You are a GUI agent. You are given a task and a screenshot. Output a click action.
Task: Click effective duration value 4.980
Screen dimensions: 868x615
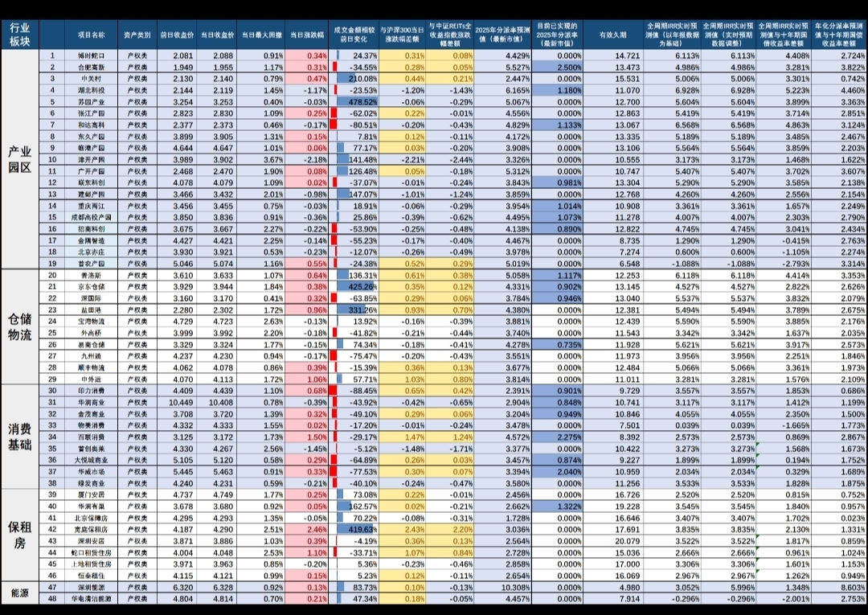612,588
